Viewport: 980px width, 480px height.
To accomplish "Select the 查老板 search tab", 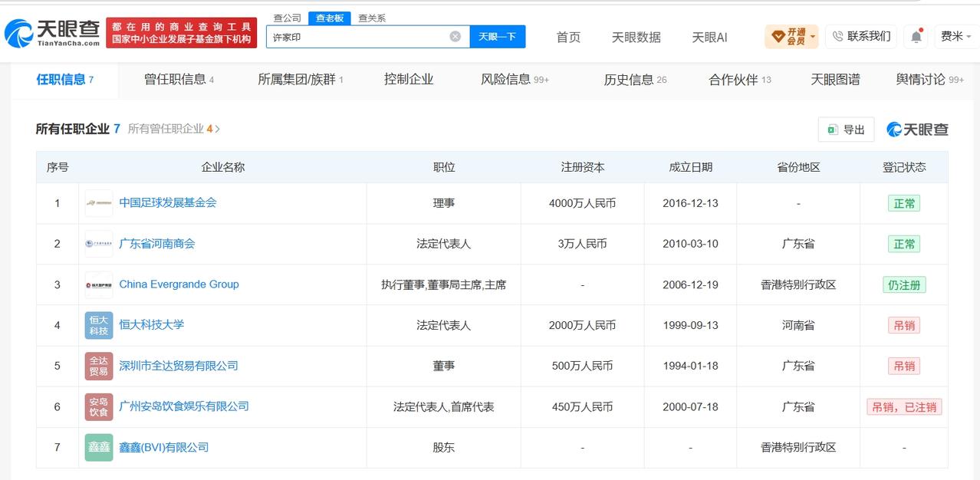I will click(x=330, y=18).
